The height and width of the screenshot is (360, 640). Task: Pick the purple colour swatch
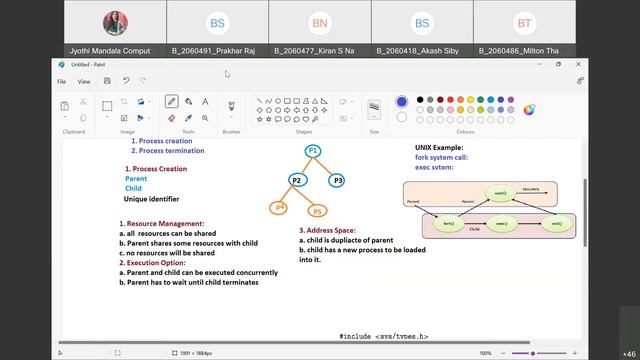click(511, 100)
